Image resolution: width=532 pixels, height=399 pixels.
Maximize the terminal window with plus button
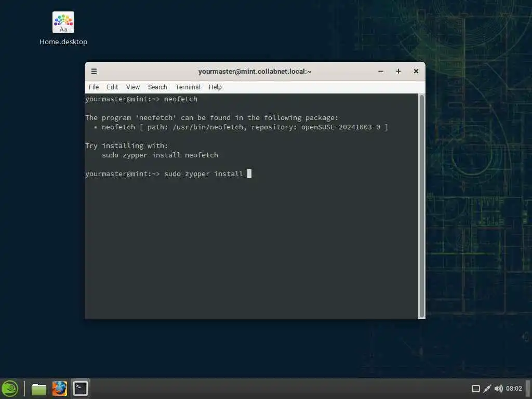(x=398, y=71)
